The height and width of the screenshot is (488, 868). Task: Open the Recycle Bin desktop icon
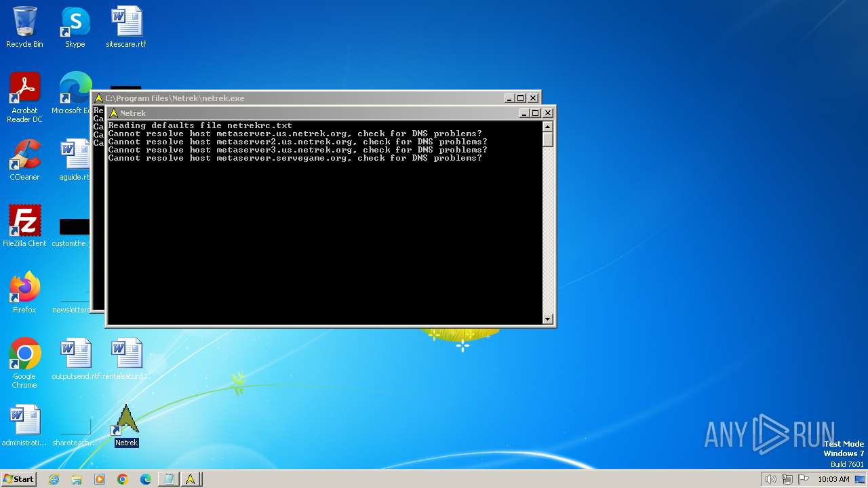coord(24,27)
